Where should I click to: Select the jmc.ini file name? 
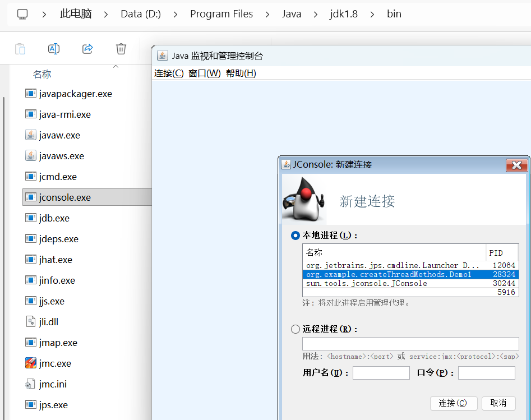[53, 384]
